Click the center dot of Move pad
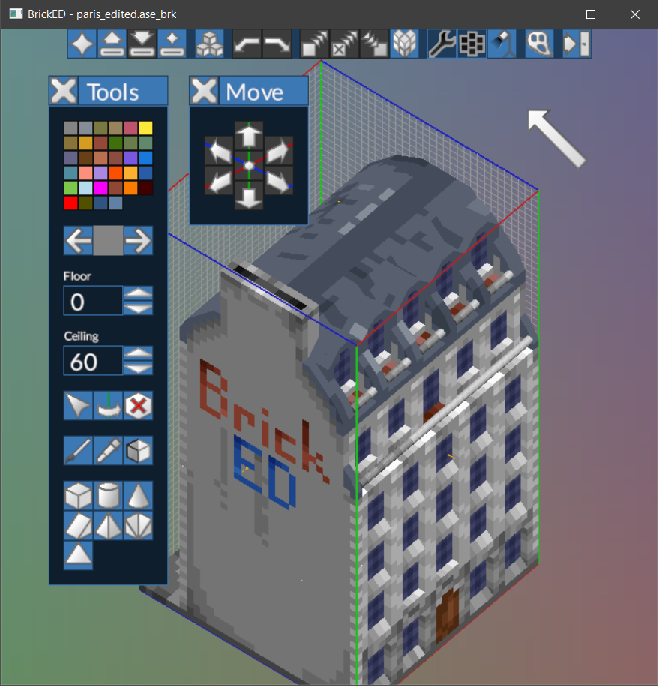 coord(249,165)
